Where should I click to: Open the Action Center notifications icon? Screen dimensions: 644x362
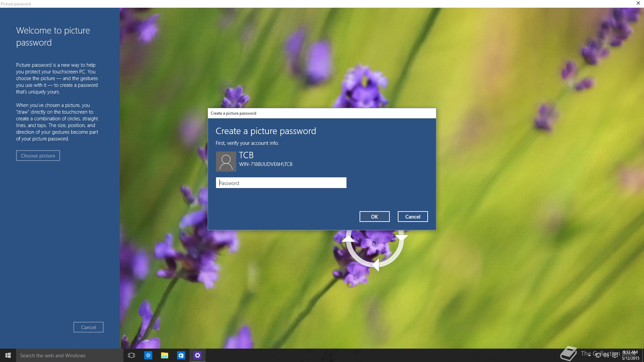tap(615, 356)
